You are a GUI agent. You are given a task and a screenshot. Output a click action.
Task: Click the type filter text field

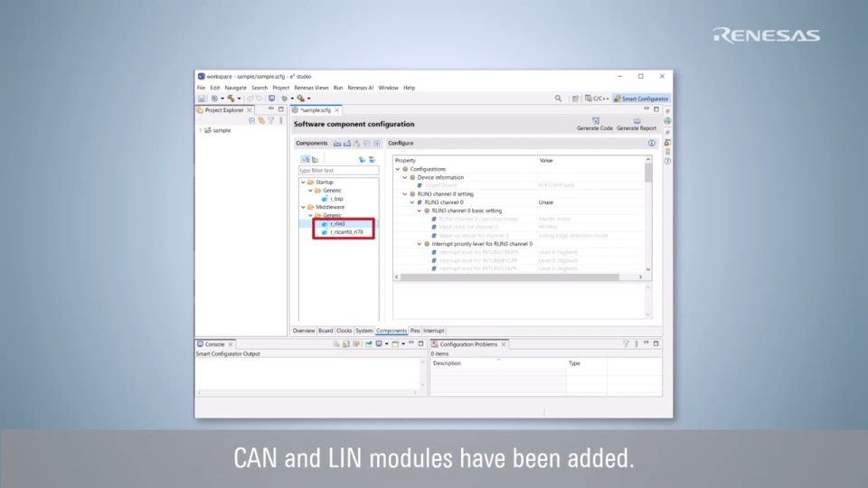click(x=339, y=171)
